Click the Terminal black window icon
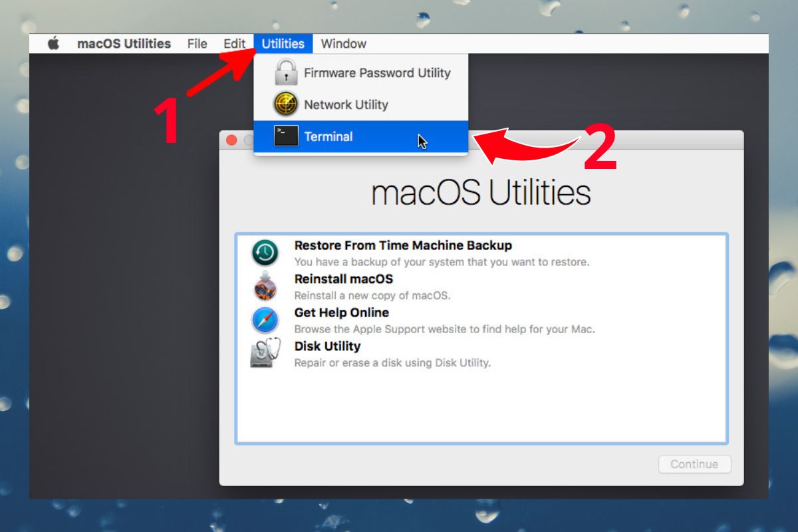Image resolution: width=798 pixels, height=532 pixels. tap(286, 136)
